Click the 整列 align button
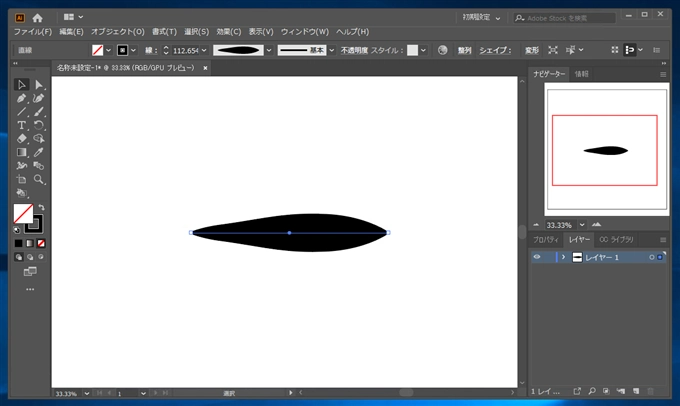The image size is (680, 406). pos(464,50)
